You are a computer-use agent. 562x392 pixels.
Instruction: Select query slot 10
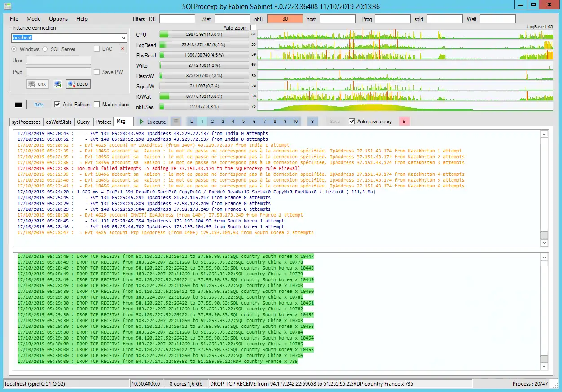pos(295,122)
